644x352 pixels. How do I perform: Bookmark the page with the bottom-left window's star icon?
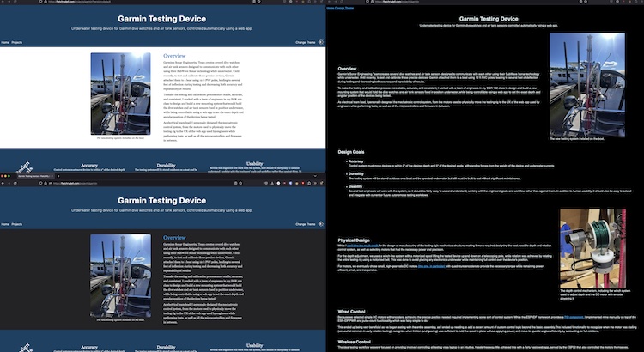click(x=240, y=183)
